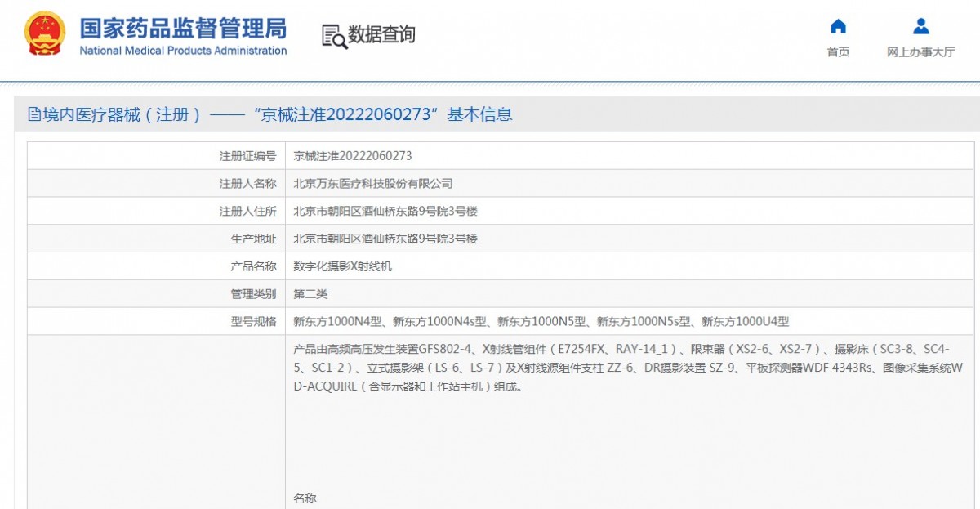
Task: Click 国家药品监督管理局 site title
Action: tap(183, 28)
